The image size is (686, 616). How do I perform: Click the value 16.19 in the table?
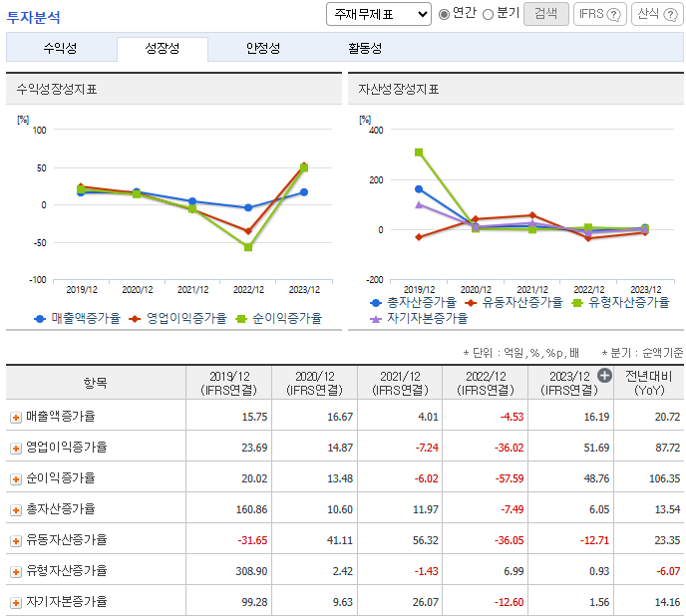tap(596, 417)
